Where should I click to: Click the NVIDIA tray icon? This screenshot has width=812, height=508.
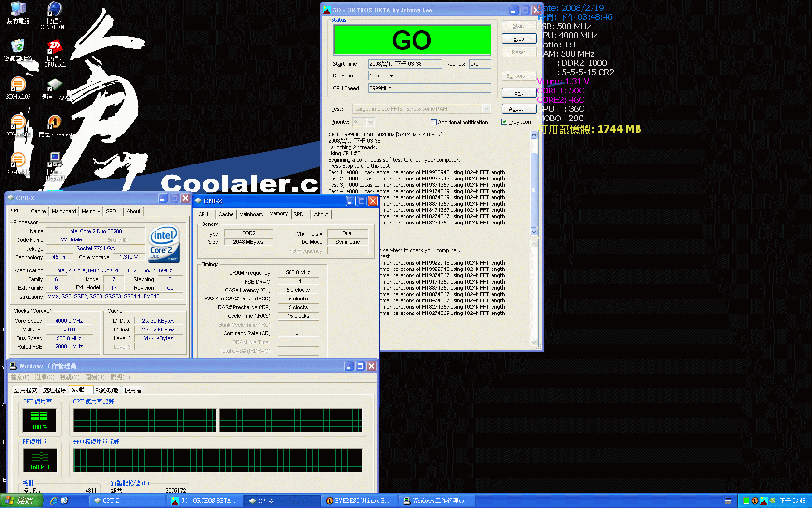pyautogui.click(x=772, y=501)
